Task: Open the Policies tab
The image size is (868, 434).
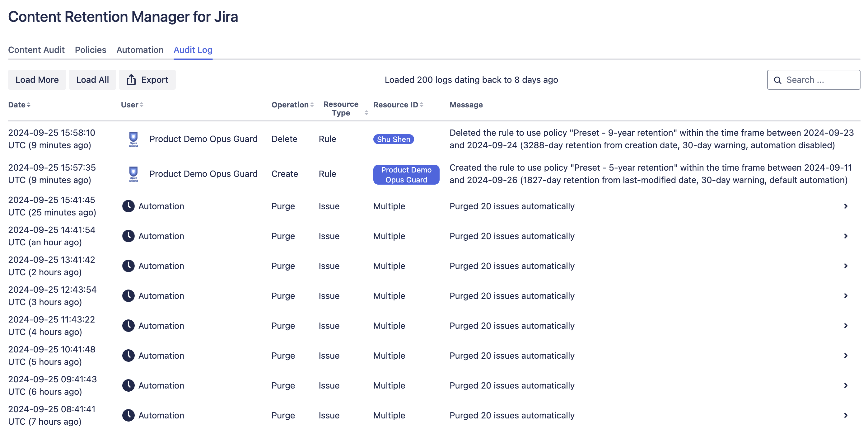Action: click(x=90, y=50)
